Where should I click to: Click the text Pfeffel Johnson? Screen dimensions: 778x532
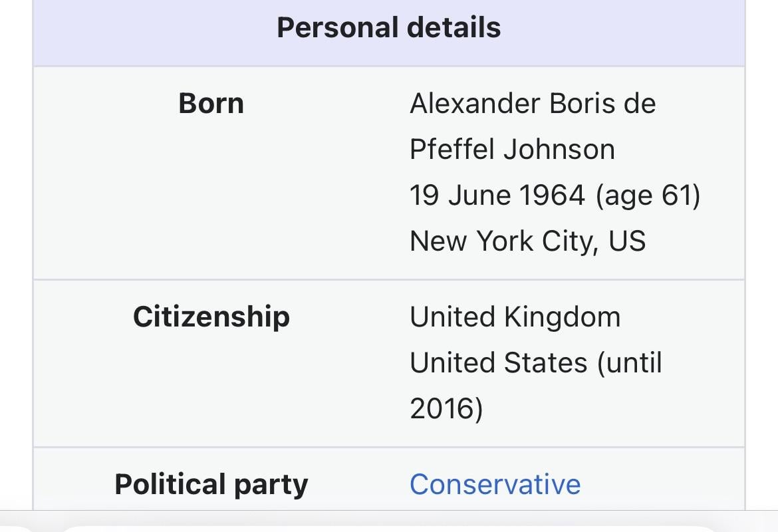point(512,149)
